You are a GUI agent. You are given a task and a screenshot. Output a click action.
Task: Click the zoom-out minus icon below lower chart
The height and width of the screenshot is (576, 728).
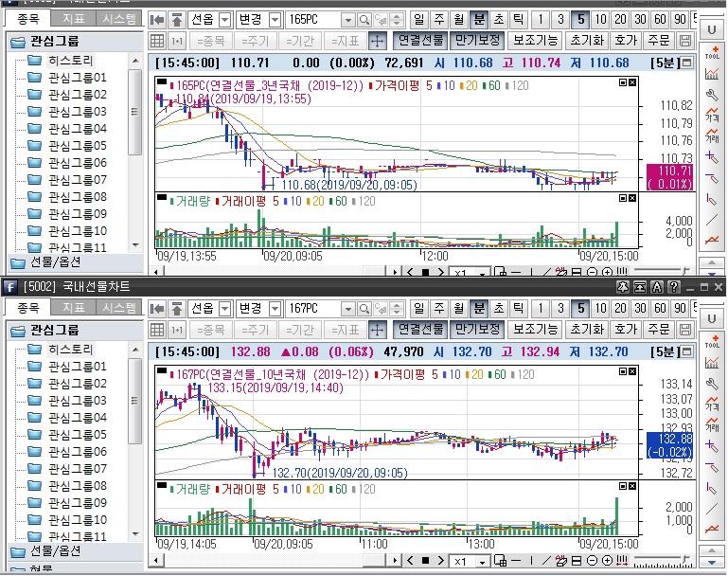(592, 562)
